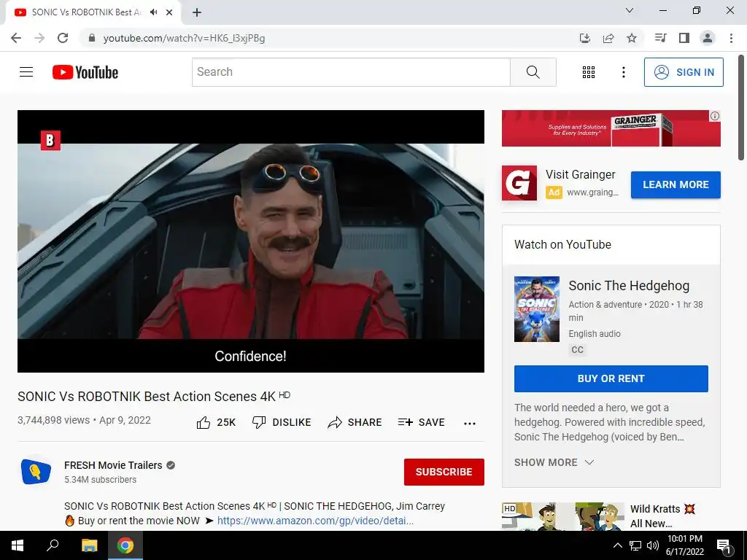Screen dimensions: 747x560
Task: View site info via lock icon
Action: (x=92, y=38)
